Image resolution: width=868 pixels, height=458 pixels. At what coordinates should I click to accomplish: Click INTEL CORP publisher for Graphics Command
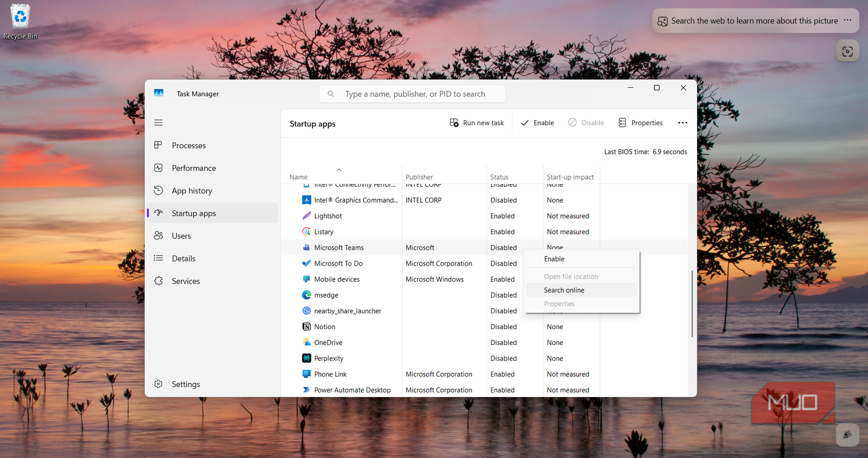(x=423, y=200)
